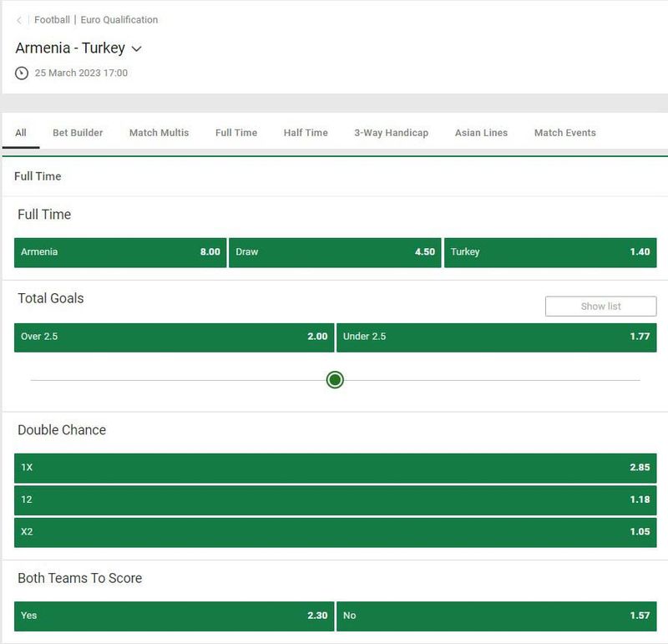Select Double Chance 1X at 2.85
Viewport: 668px width, 644px height.
[x=335, y=468]
